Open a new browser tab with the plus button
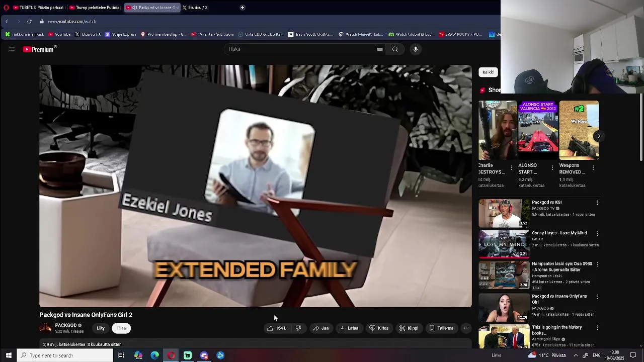 click(x=243, y=8)
